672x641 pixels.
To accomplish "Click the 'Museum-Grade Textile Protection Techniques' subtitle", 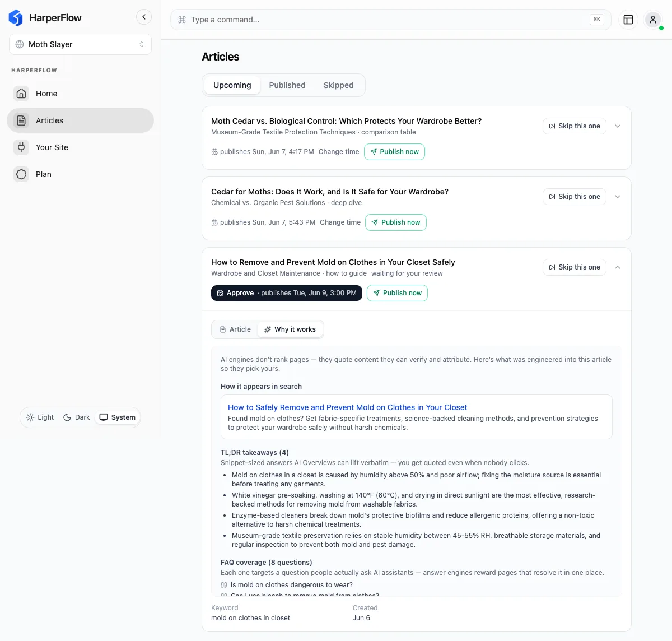I will point(283,132).
